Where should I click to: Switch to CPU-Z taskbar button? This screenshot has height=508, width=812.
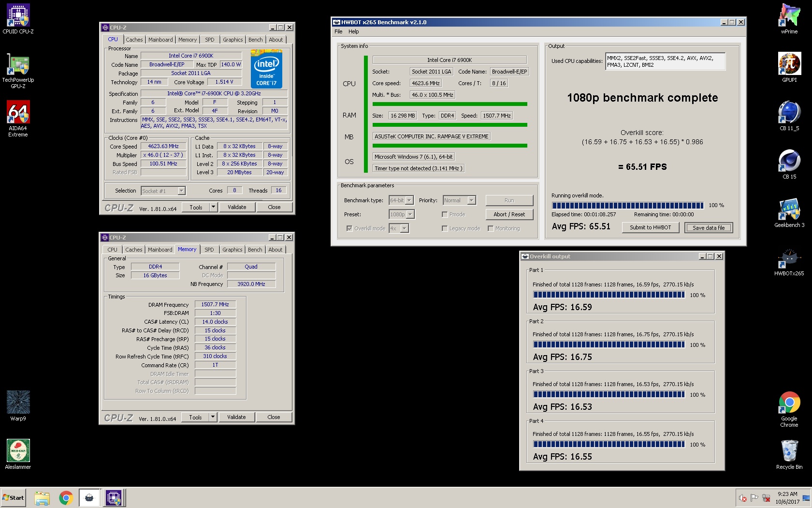click(114, 498)
